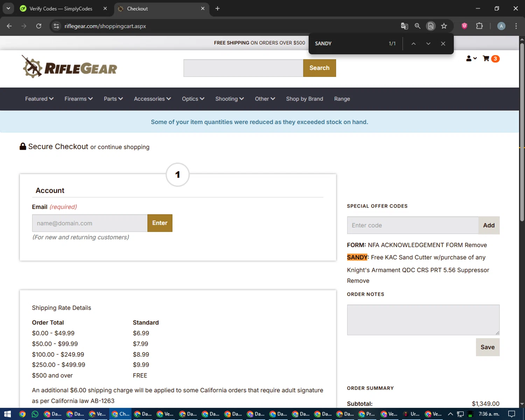
Task: Go to previous find result arrow
Action: click(x=413, y=43)
